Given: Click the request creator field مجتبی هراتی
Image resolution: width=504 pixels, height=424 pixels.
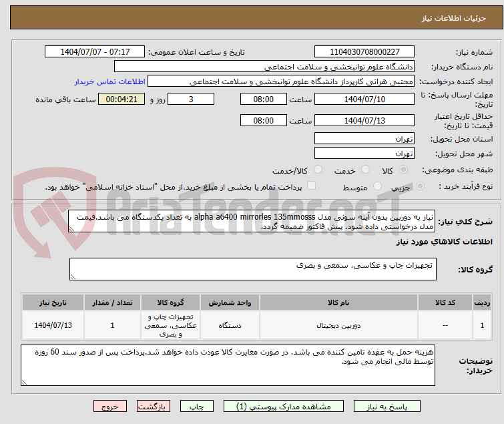Looking at the screenshot, I should pos(281,81).
